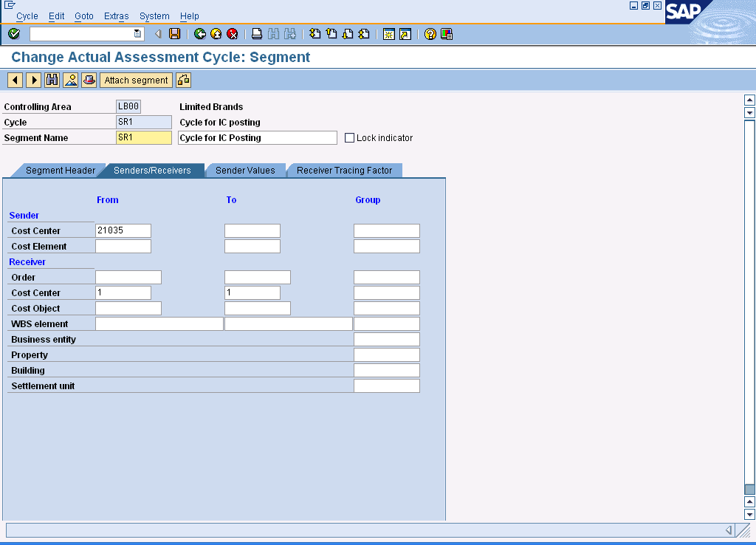
Task: Click the Generate Shortcut icon
Action: tap(405, 34)
